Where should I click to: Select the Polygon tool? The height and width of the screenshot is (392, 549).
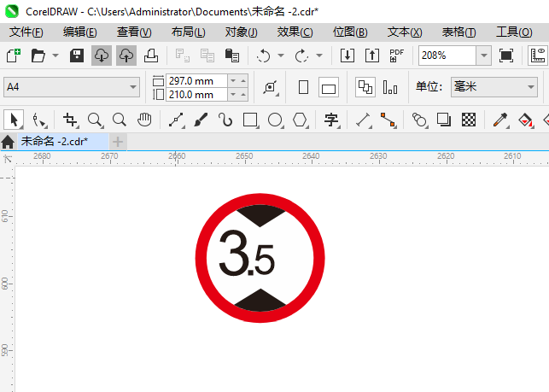301,120
